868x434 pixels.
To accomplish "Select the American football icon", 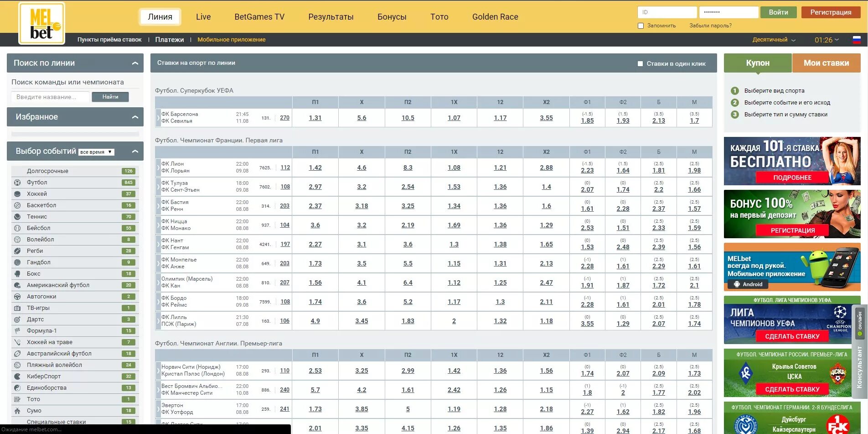I will (x=17, y=285).
